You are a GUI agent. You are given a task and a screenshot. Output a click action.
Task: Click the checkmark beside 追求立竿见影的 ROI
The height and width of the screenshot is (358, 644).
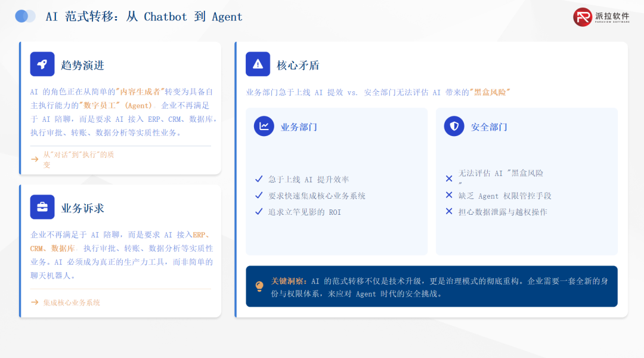pyautogui.click(x=259, y=212)
